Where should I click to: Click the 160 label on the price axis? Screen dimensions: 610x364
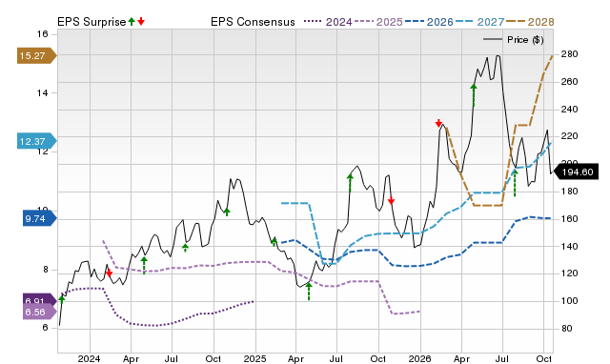(569, 219)
